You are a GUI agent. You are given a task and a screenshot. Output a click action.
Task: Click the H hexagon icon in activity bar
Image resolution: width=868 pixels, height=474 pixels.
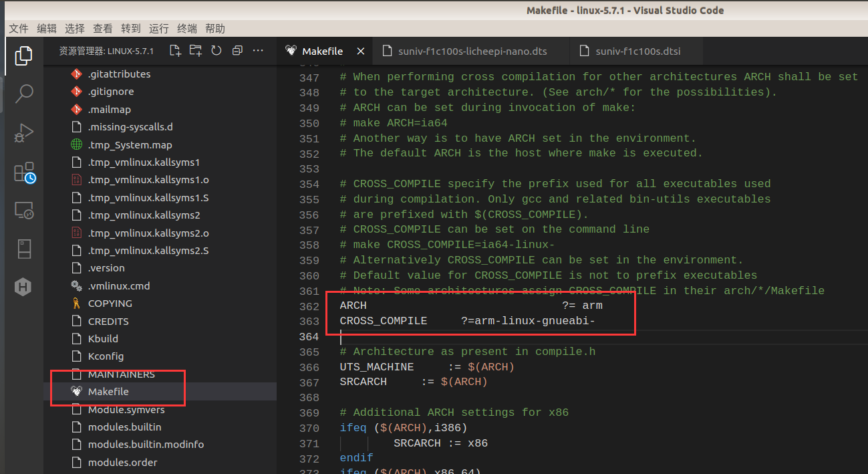point(23,287)
